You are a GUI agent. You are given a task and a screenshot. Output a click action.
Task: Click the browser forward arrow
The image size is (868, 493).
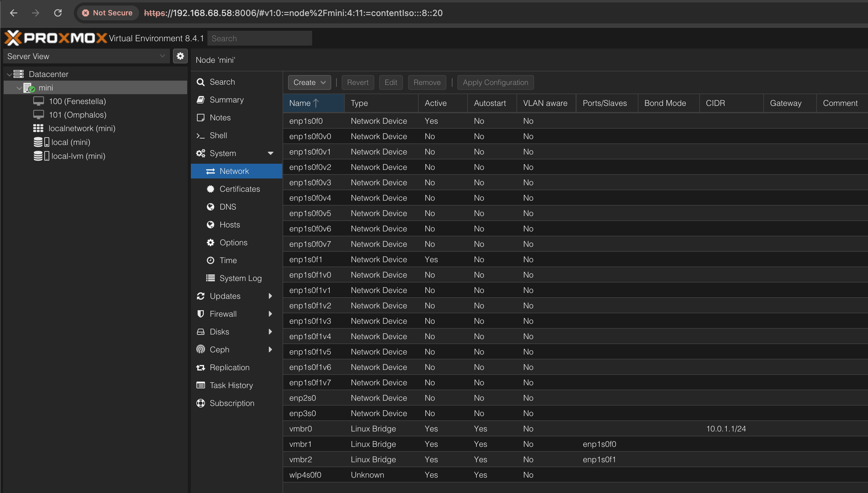tap(36, 13)
